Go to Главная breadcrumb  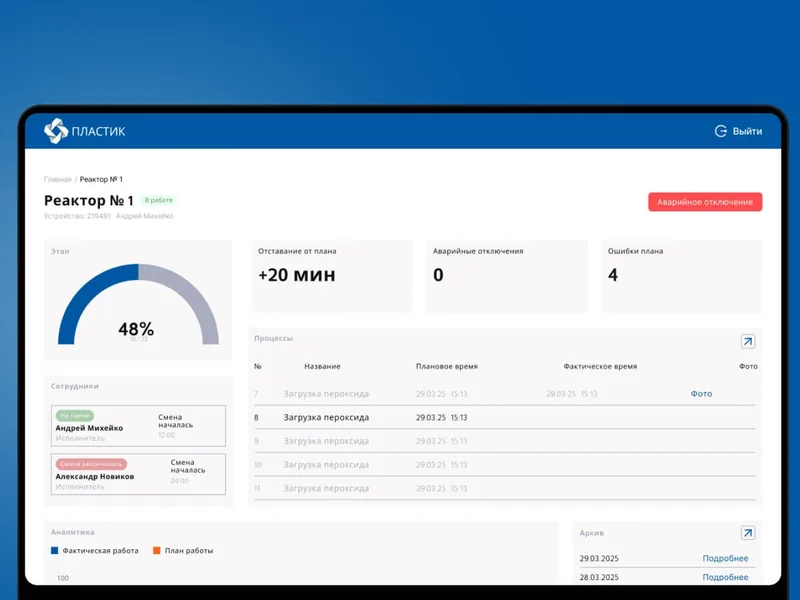coord(58,179)
